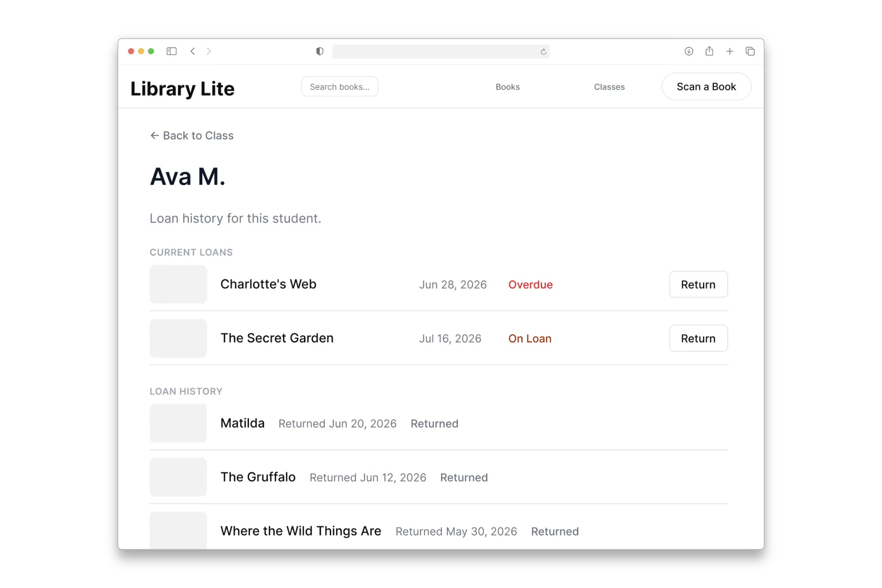882x588 pixels.
Task: Open the Library Lite home logo
Action: coord(182,88)
